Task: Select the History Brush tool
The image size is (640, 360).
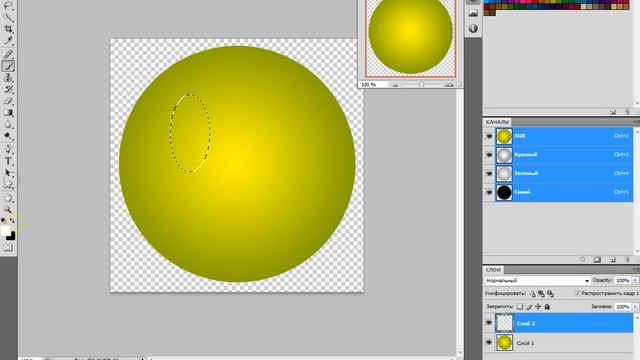Action: [x=8, y=89]
